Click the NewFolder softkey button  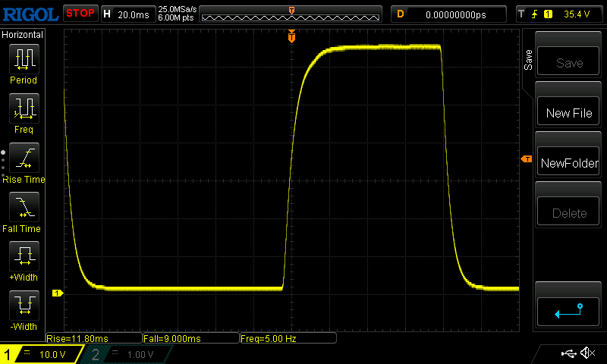pyautogui.click(x=568, y=162)
